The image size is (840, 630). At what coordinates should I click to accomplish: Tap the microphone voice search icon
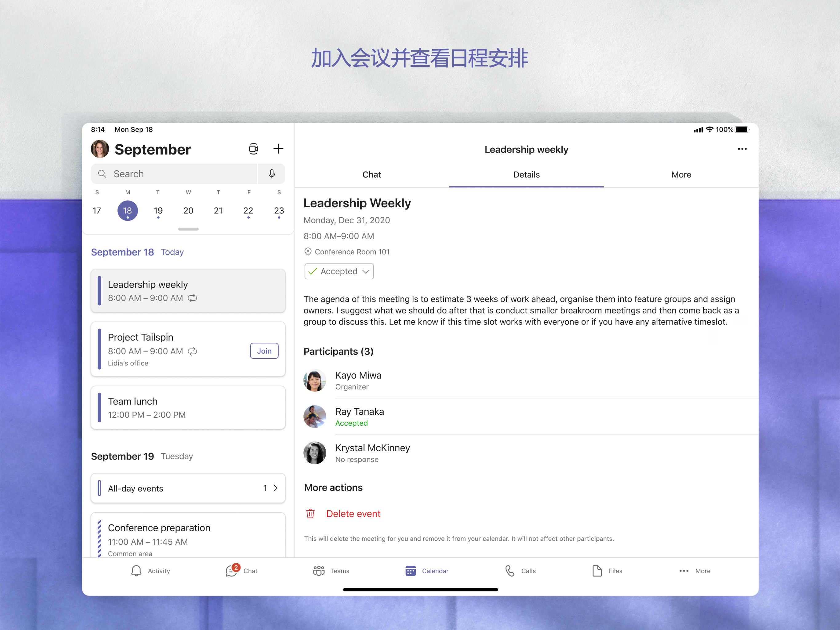[x=271, y=174]
